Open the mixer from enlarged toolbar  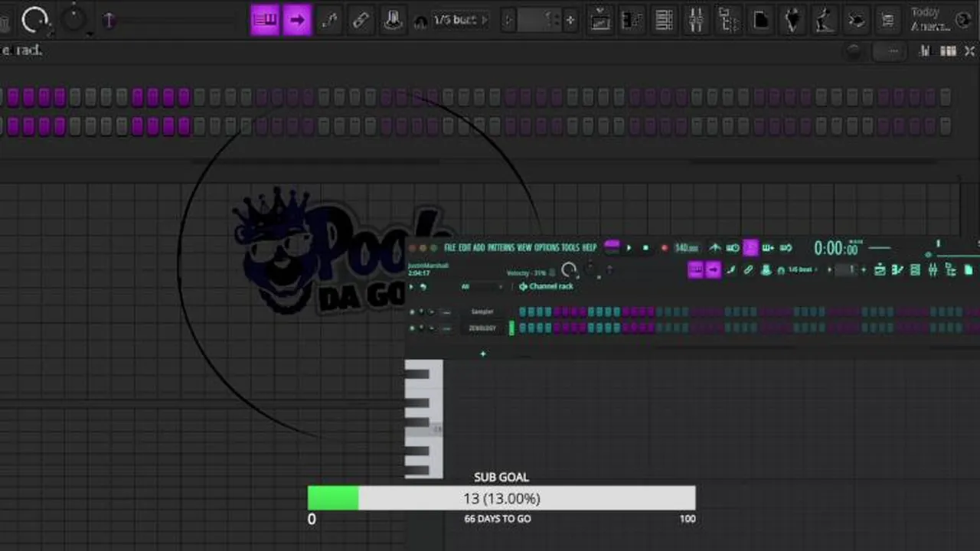(696, 20)
